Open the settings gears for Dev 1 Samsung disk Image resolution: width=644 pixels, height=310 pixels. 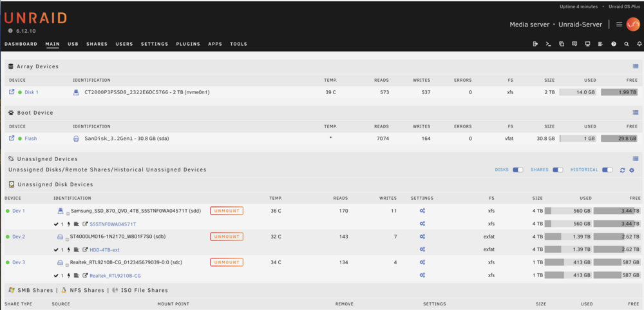click(x=422, y=211)
